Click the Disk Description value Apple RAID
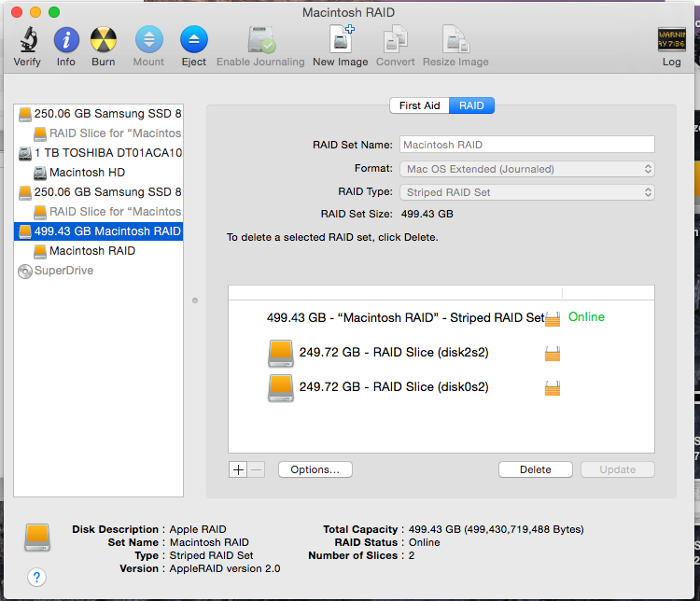The width and height of the screenshot is (700, 601). click(x=198, y=529)
